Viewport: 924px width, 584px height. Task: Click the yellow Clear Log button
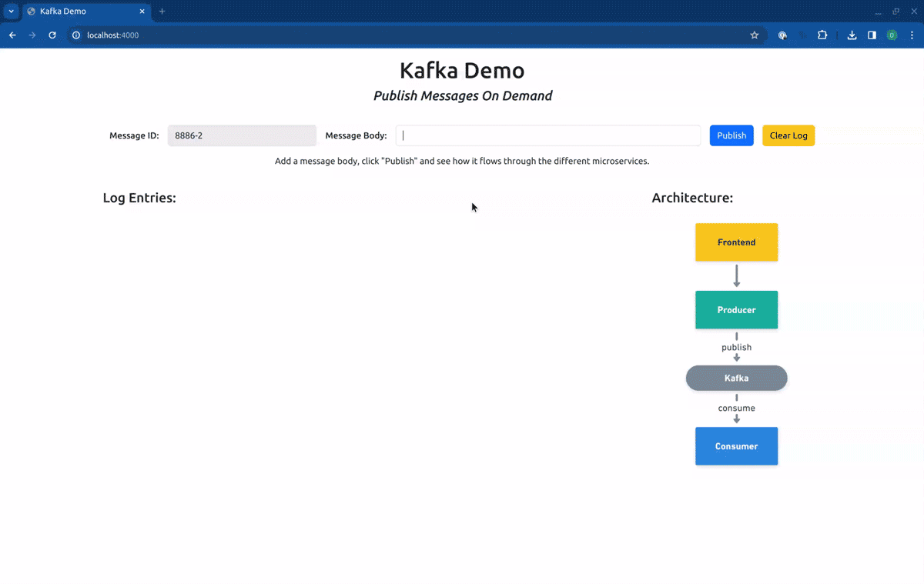pos(788,135)
